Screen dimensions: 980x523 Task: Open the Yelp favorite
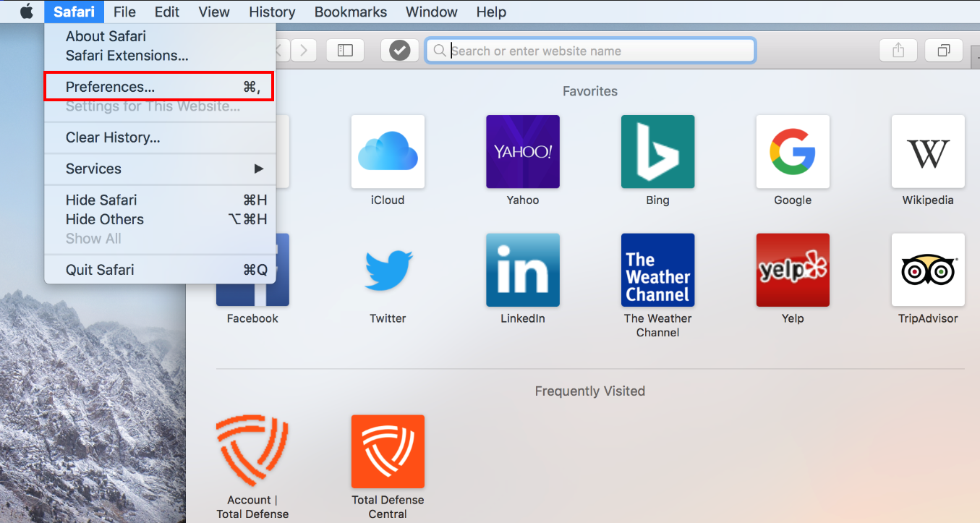tap(793, 270)
